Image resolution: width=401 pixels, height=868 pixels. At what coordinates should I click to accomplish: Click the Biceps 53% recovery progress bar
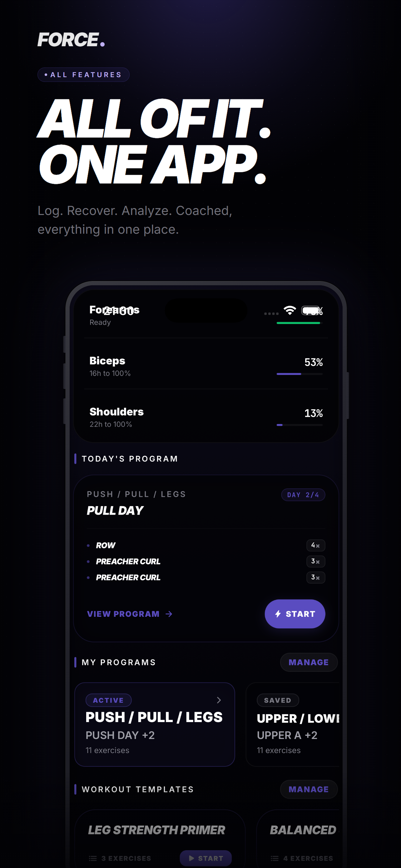click(300, 374)
